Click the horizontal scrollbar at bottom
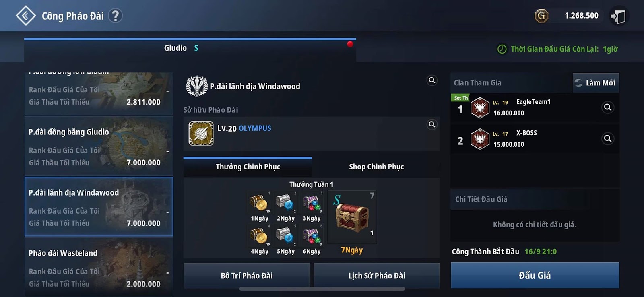The width and height of the screenshot is (644, 297). pyautogui.click(x=322, y=289)
